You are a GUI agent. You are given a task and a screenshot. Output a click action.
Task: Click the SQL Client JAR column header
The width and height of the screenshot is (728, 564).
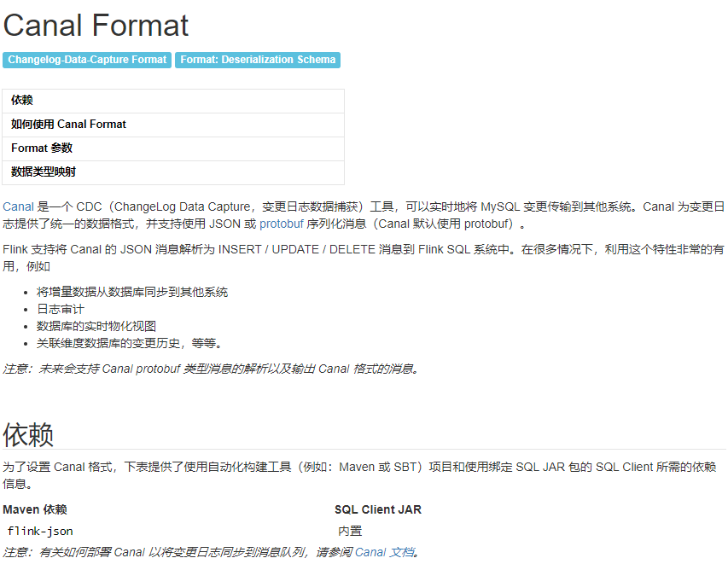click(378, 509)
